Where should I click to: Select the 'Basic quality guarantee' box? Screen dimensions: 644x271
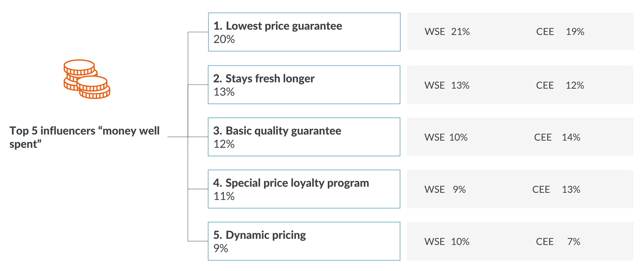pos(304,137)
